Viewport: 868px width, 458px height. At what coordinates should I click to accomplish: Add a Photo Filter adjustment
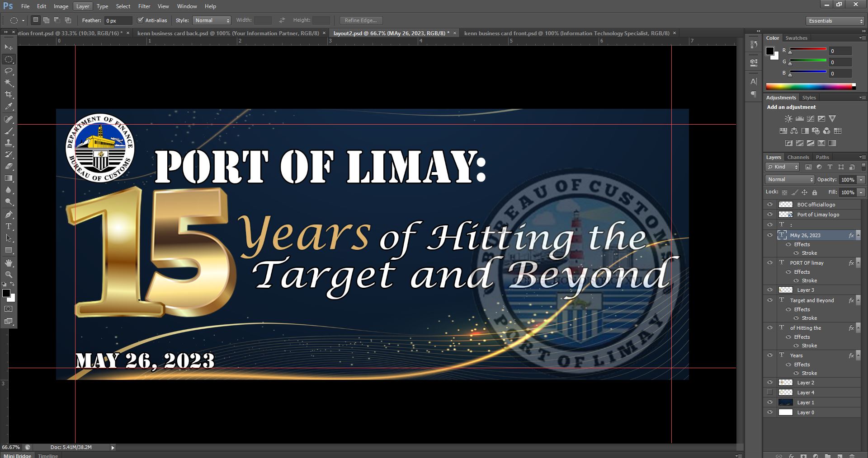click(x=816, y=131)
